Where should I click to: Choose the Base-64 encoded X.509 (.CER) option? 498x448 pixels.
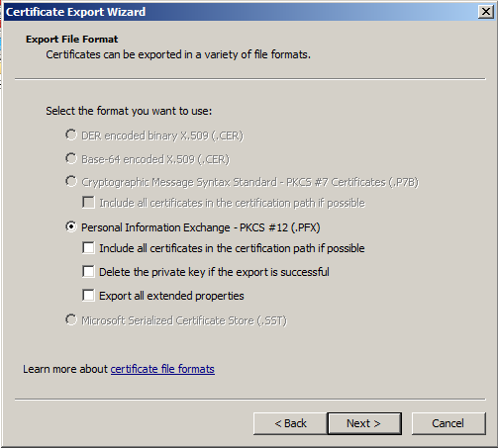pos(71,158)
